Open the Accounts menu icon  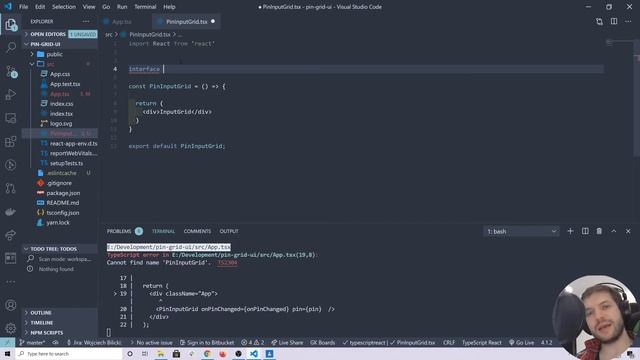coord(11,305)
